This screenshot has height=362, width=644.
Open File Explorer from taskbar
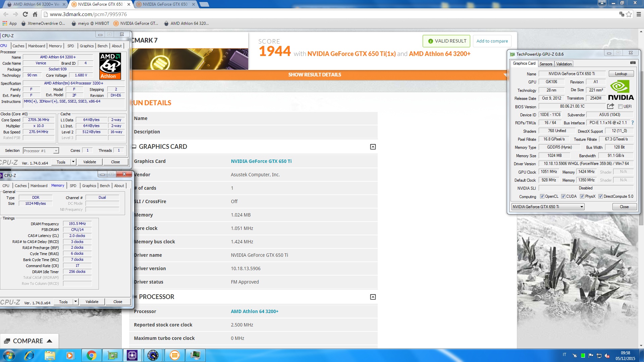point(50,355)
